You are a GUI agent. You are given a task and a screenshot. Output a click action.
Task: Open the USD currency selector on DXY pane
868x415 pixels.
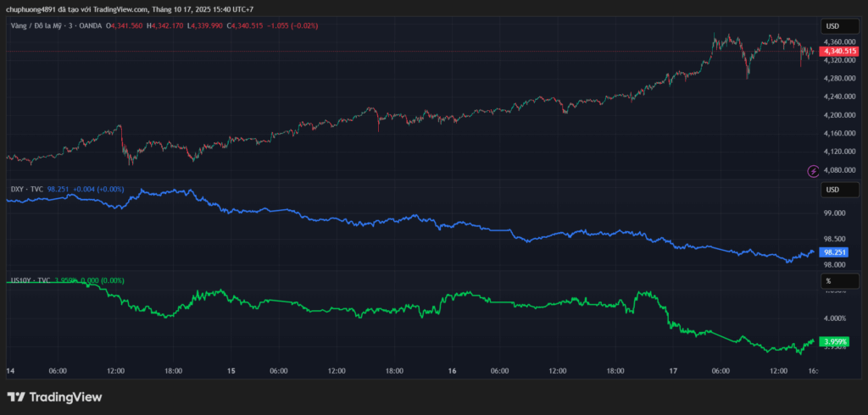click(x=832, y=189)
